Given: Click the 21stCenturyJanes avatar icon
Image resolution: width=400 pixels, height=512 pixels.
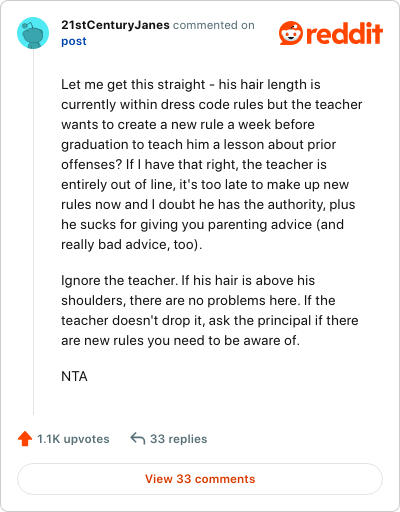Looking at the screenshot, I should coord(33,33).
